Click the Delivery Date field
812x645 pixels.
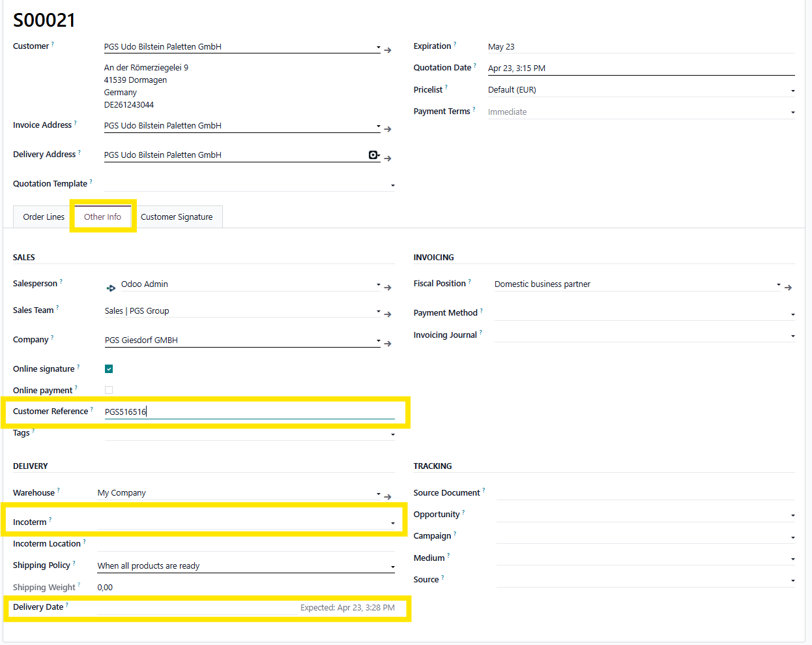(x=196, y=608)
